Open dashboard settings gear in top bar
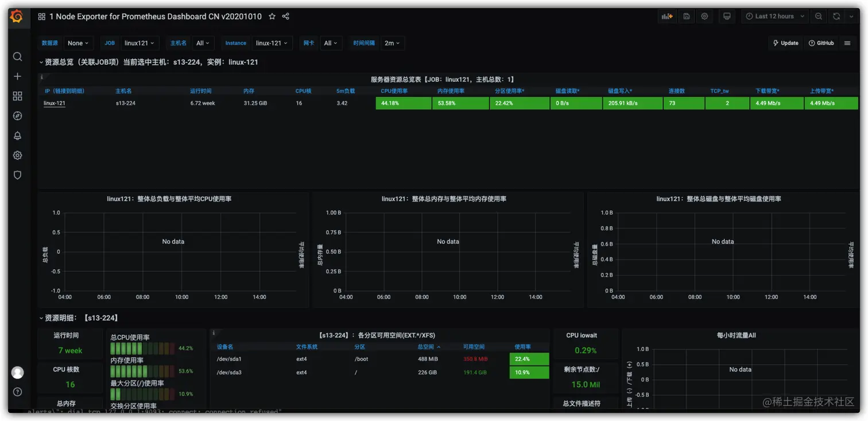The width and height of the screenshot is (868, 421). pyautogui.click(x=704, y=17)
